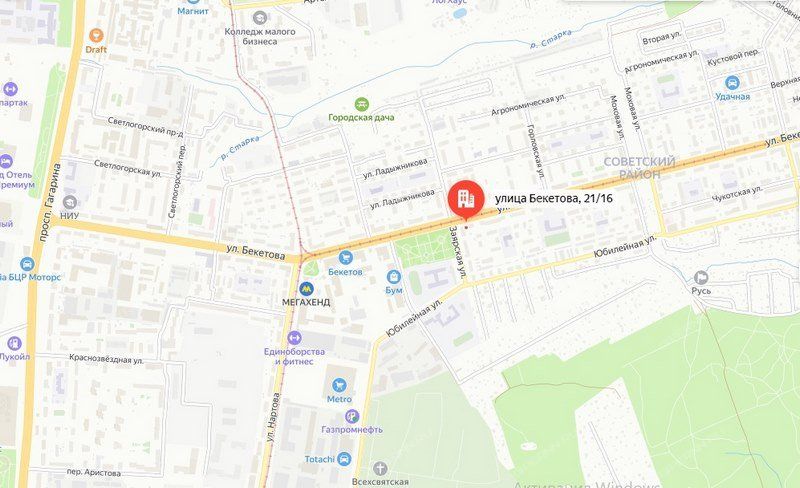
Task: Click the Газпромнефть gas station icon
Action: [x=352, y=416]
